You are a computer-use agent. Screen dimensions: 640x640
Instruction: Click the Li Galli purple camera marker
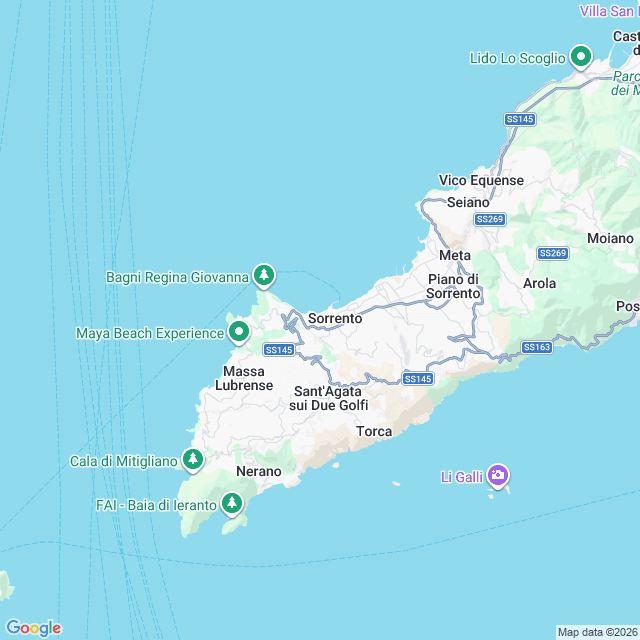point(498,476)
